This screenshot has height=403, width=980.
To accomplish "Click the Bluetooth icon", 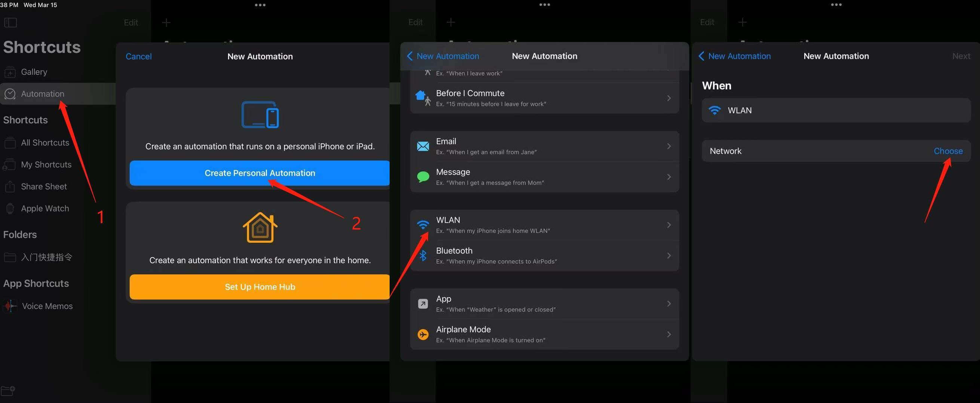I will click(423, 255).
